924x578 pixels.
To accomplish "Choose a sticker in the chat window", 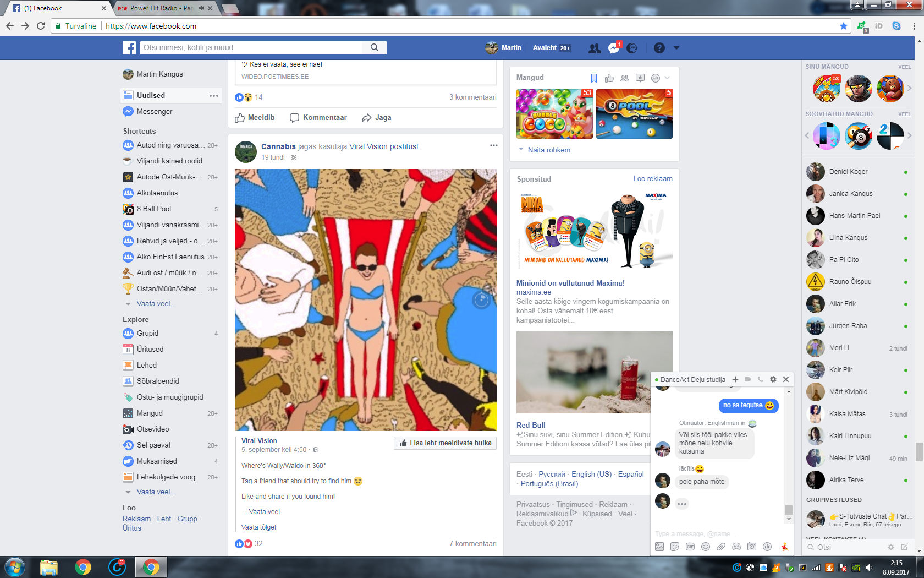I will [x=675, y=547].
